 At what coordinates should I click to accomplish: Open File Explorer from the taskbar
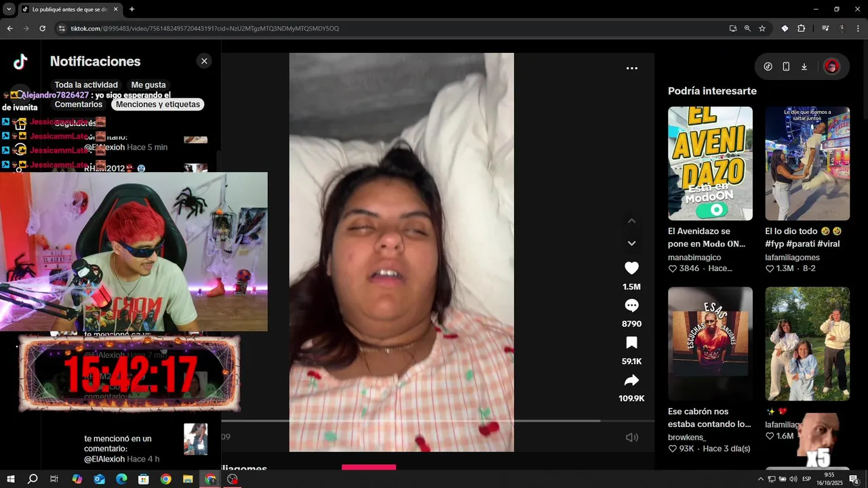188,479
